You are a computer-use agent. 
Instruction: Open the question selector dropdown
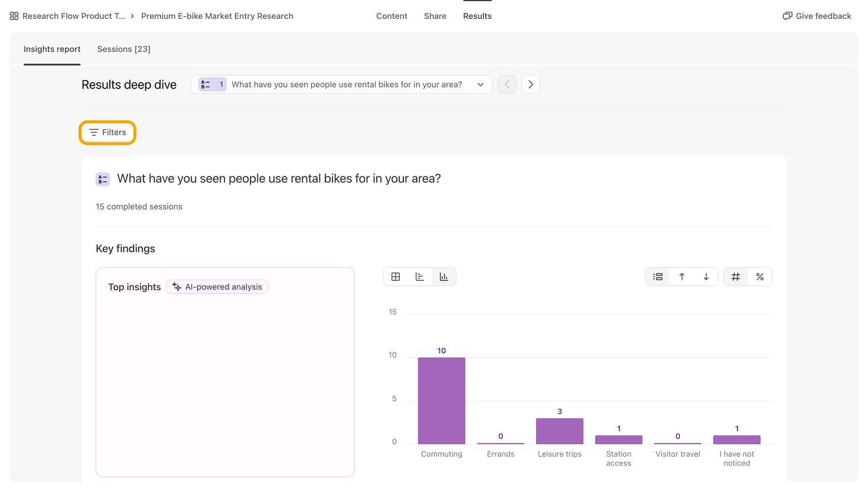pos(342,84)
